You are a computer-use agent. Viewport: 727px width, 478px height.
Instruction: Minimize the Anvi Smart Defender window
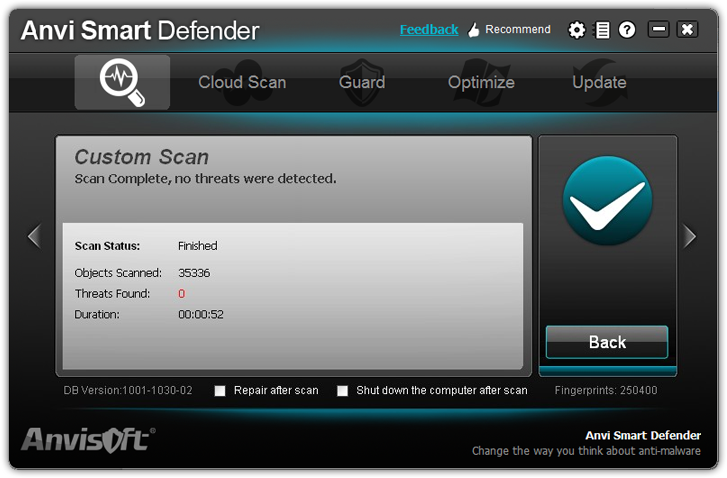point(658,30)
